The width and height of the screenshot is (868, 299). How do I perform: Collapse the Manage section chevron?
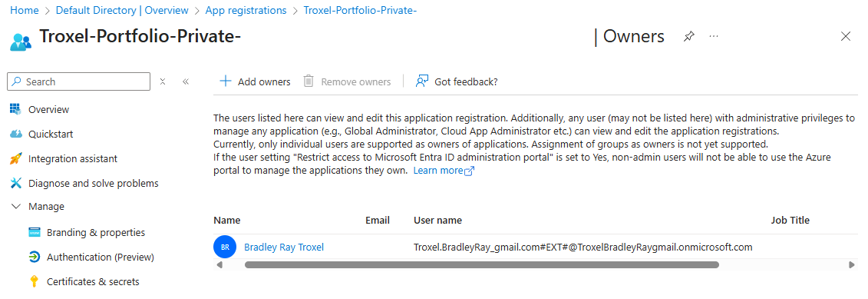[x=16, y=206]
